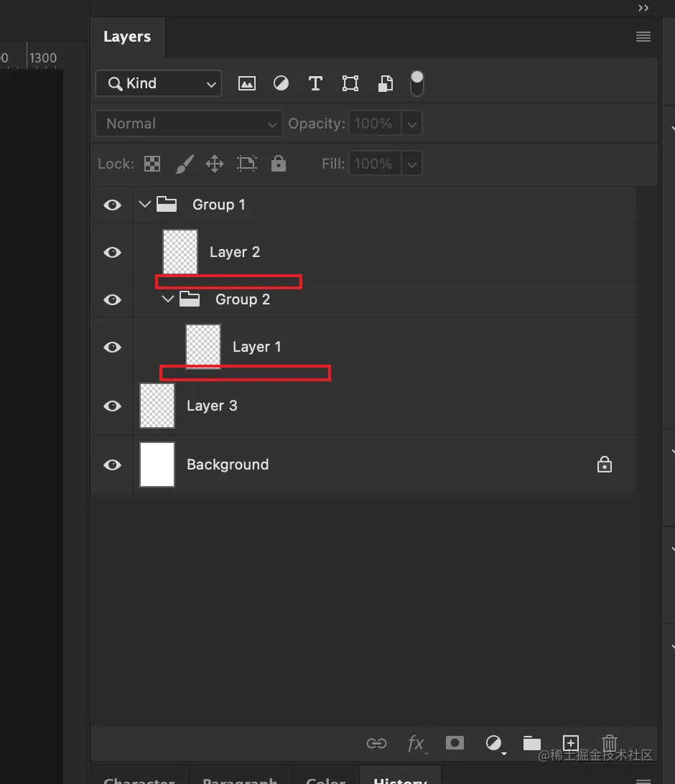Viewport: 675px width, 784px height.
Task: Open Normal blend mode dropdown
Action: 189,123
